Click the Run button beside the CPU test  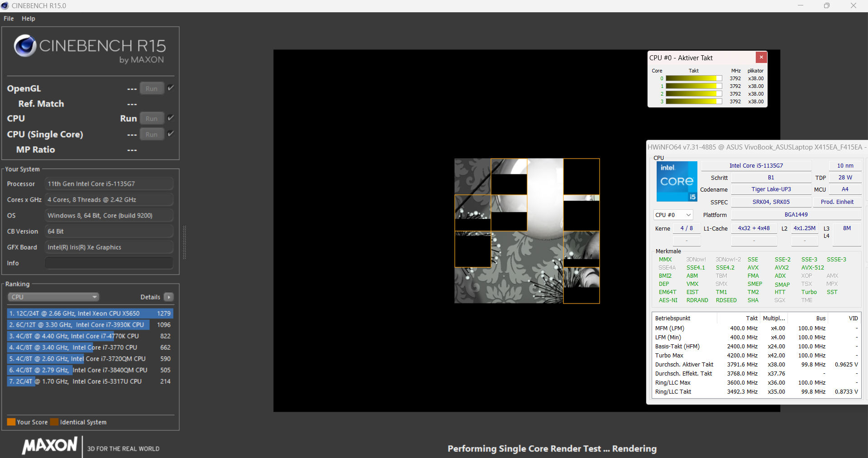click(x=152, y=119)
